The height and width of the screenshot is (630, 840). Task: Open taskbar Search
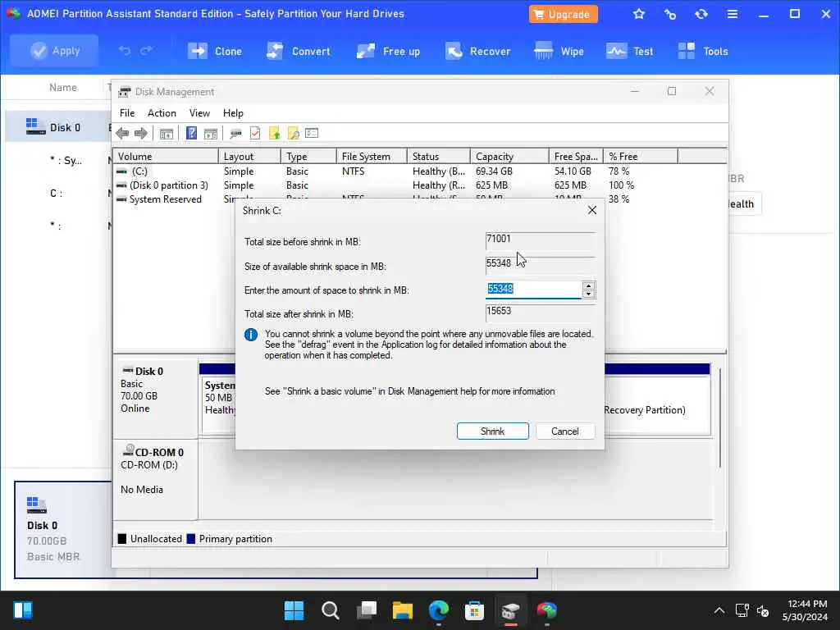(330, 610)
